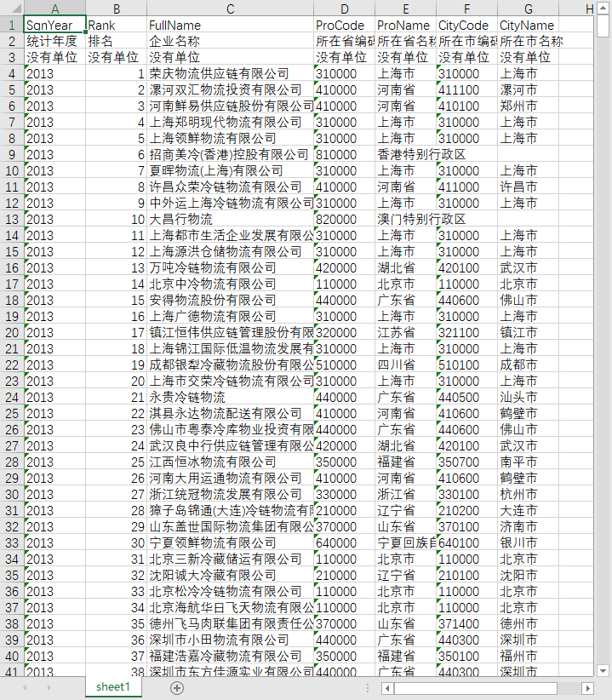612x700 pixels.
Task: Click vertical scrollbar down arrow
Action: click(603, 670)
